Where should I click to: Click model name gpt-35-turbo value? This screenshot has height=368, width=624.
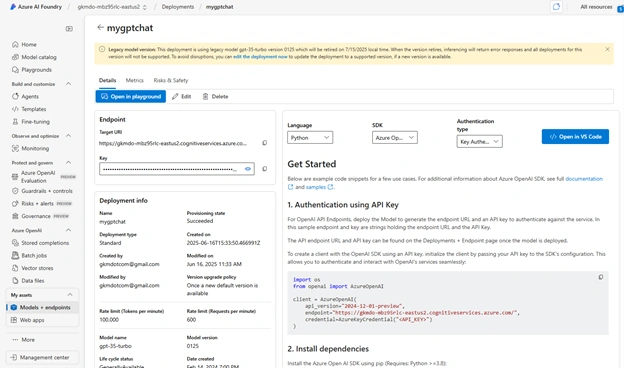(x=115, y=346)
